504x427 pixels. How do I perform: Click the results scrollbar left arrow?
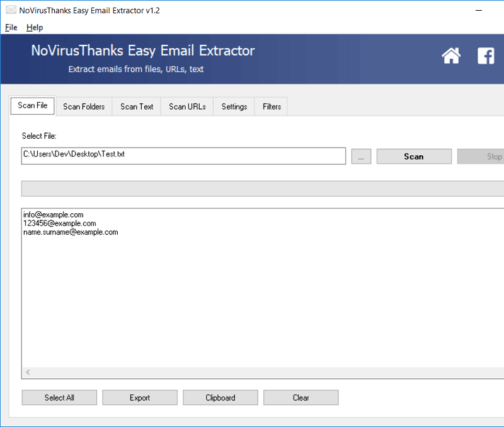click(28, 372)
